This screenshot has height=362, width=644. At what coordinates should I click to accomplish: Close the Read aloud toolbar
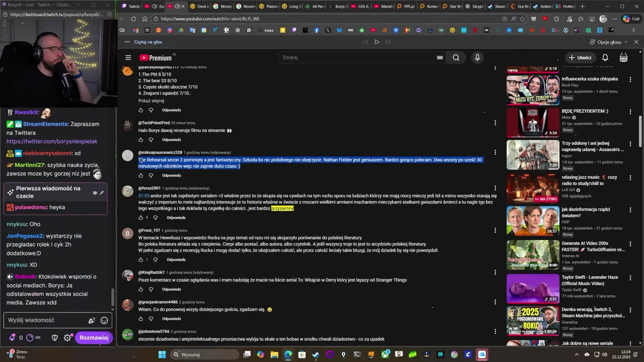pos(636,42)
